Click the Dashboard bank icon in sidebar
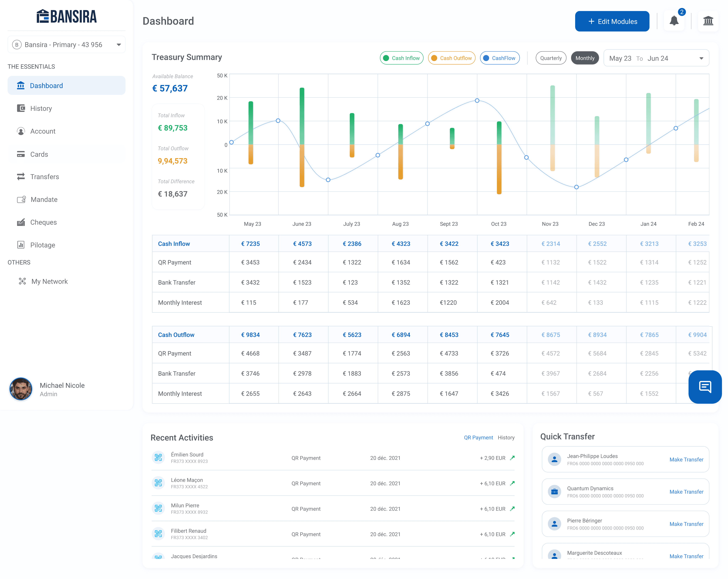Viewport: 728px width, 579px height. click(21, 85)
